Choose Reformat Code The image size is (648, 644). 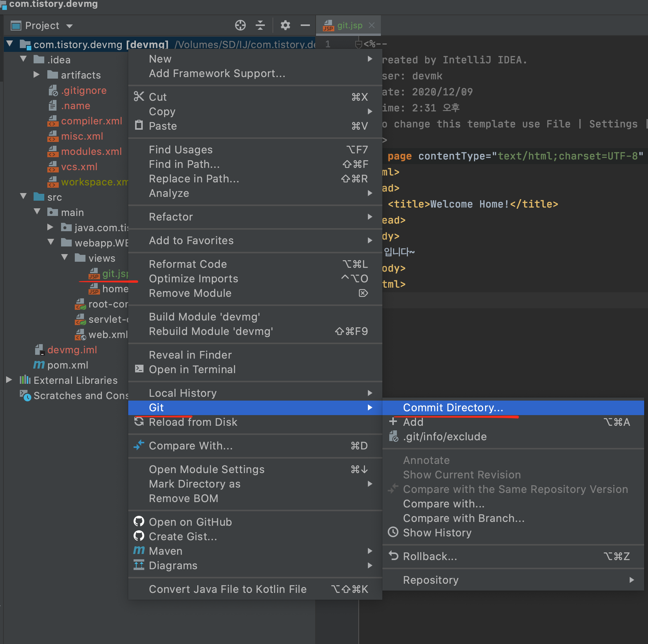pos(255,264)
